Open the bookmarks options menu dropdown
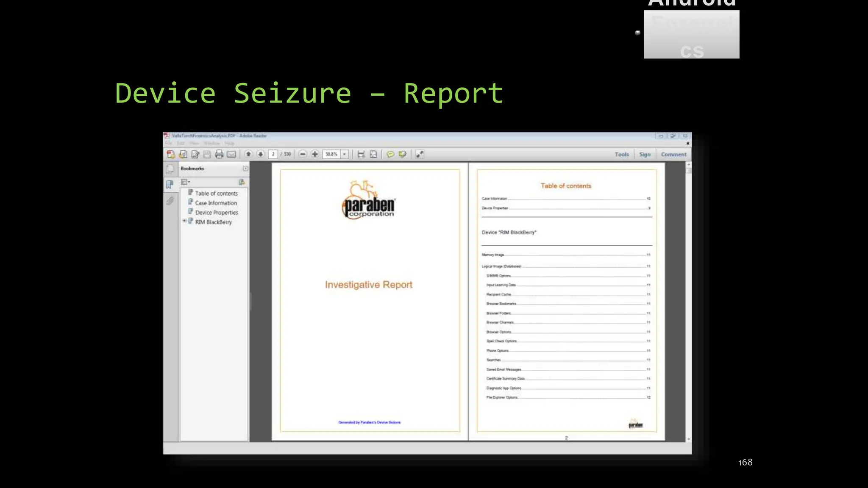 tap(185, 182)
